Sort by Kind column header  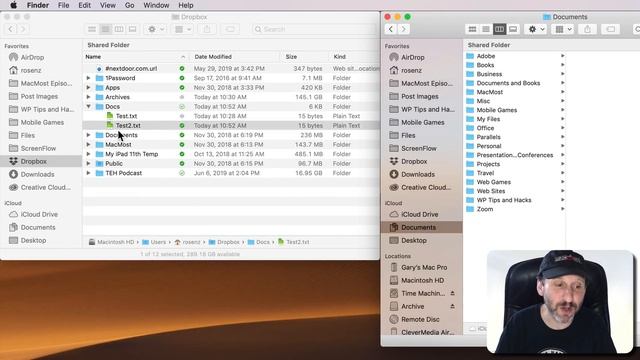pos(354,57)
